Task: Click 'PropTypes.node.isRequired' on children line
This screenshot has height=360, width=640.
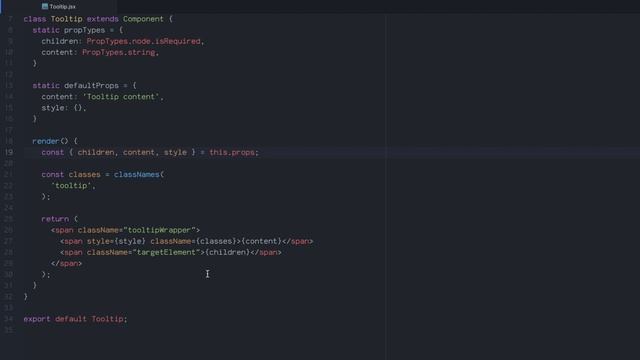Action: [x=143, y=41]
